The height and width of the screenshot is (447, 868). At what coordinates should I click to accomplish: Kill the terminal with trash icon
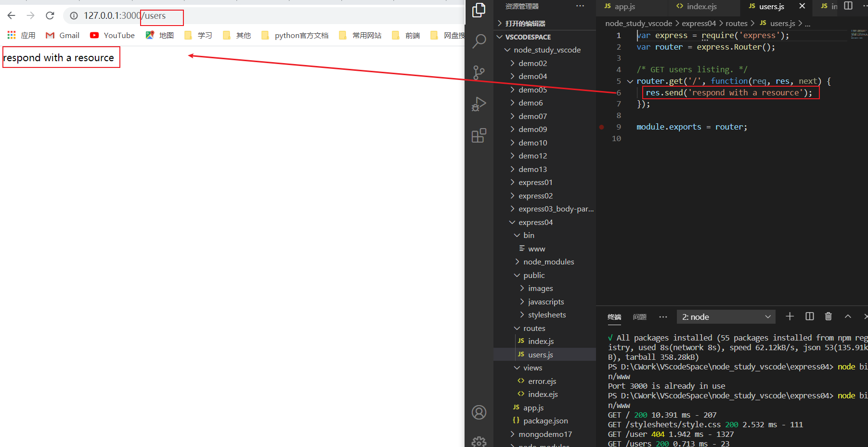[x=829, y=316]
